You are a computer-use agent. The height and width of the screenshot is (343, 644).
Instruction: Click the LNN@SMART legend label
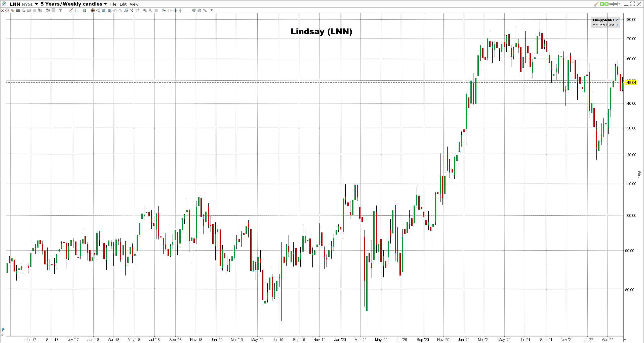(603, 20)
